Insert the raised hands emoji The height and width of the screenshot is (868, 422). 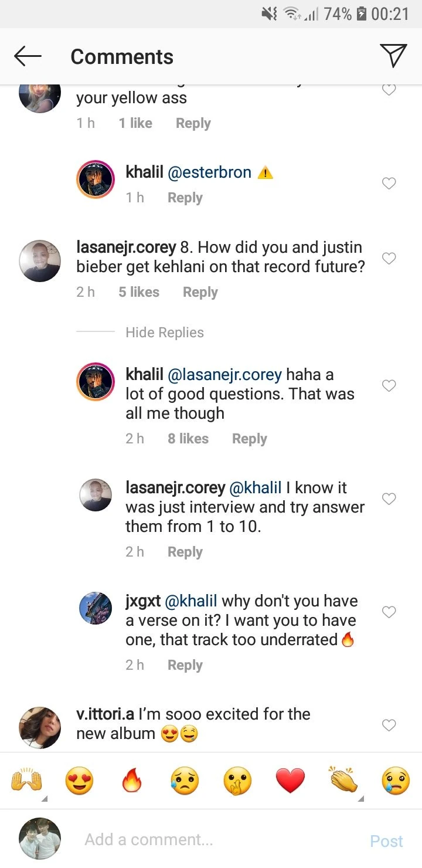pos(26,781)
